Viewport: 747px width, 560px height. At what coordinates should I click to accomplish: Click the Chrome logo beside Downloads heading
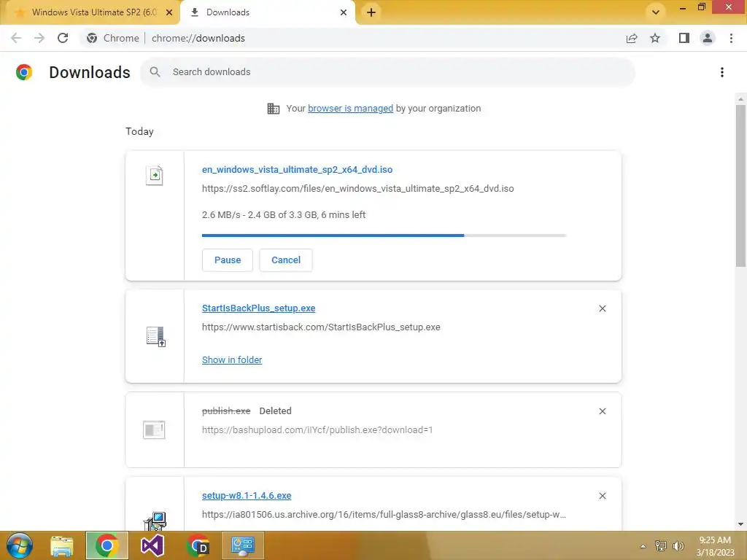pyautogui.click(x=24, y=72)
